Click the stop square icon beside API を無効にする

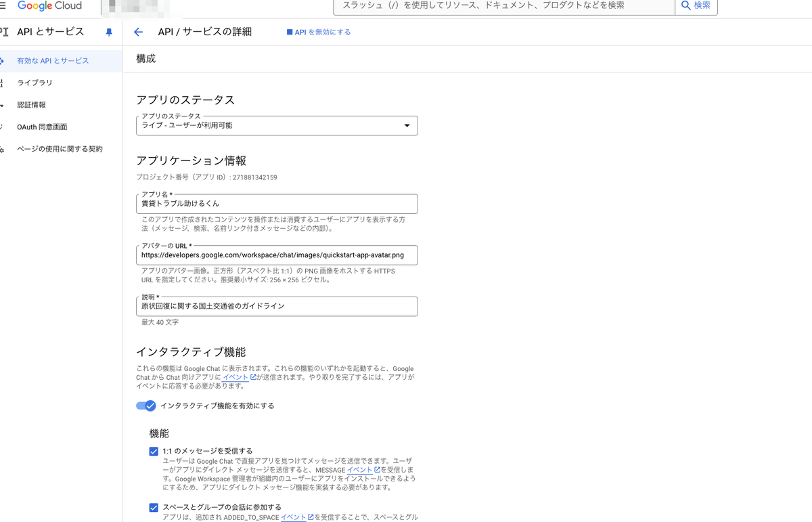point(290,32)
